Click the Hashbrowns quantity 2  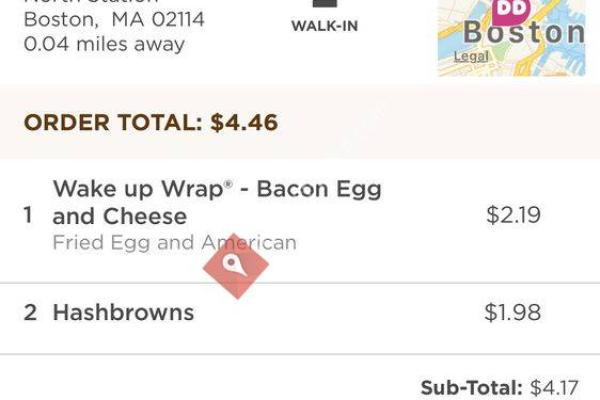[30, 312]
